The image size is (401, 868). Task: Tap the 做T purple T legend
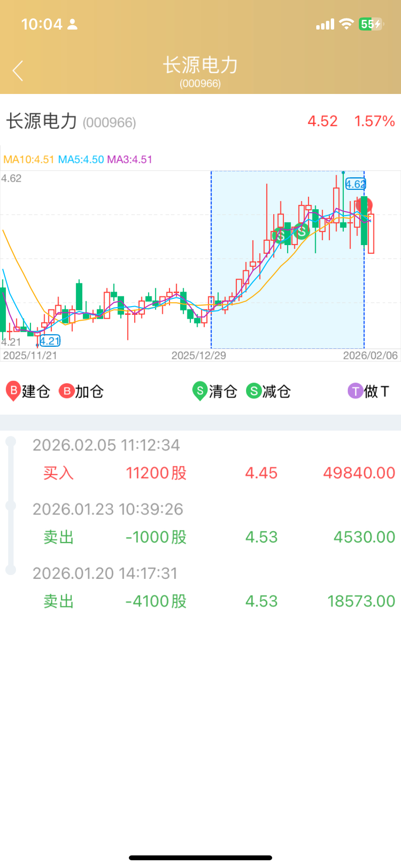355,391
